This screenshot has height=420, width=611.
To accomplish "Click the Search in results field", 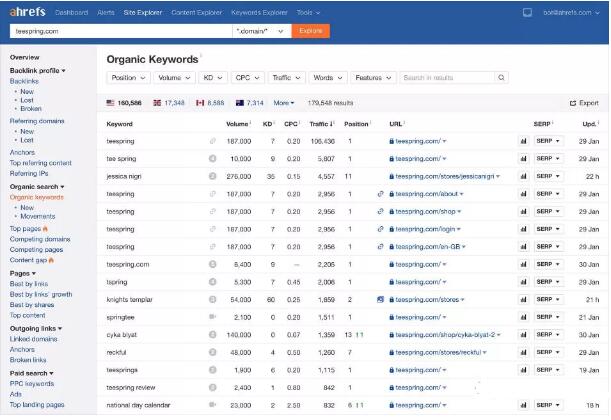I will [x=447, y=78].
